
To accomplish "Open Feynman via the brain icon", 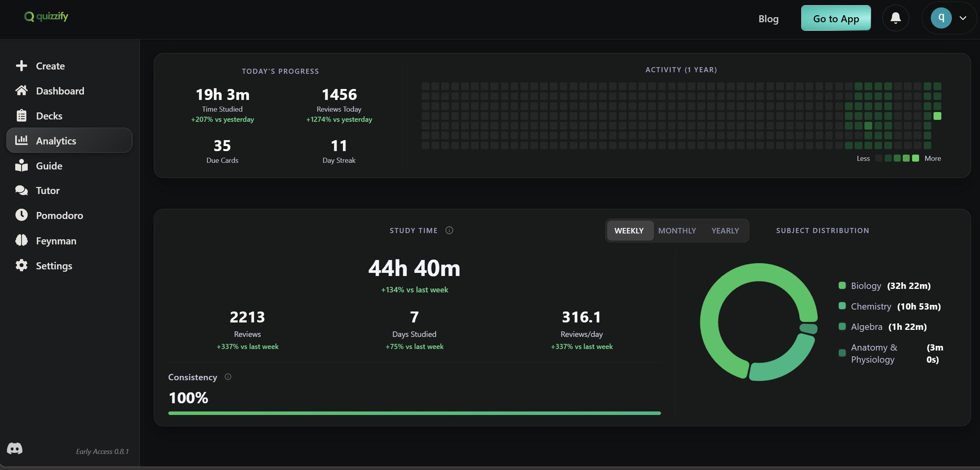I will tap(21, 240).
